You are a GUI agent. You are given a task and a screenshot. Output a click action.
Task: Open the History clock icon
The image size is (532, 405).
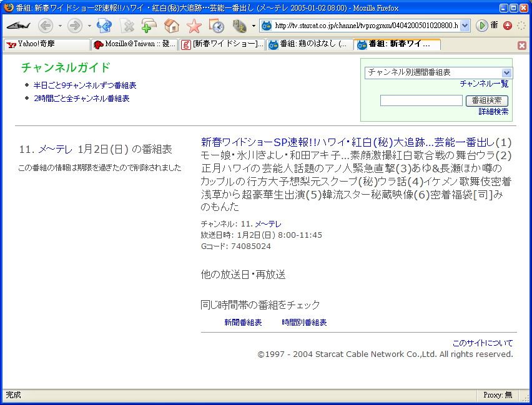pyautogui.click(x=217, y=26)
